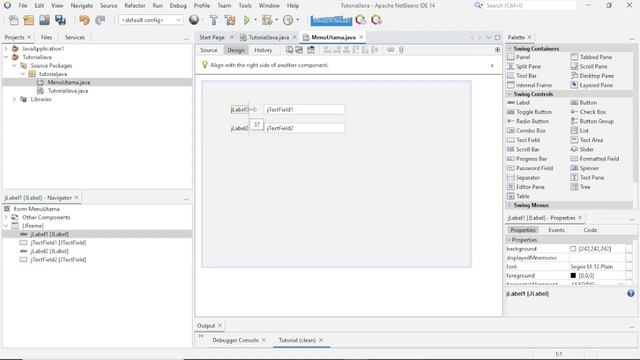Click the Preview Design icon

point(311,50)
